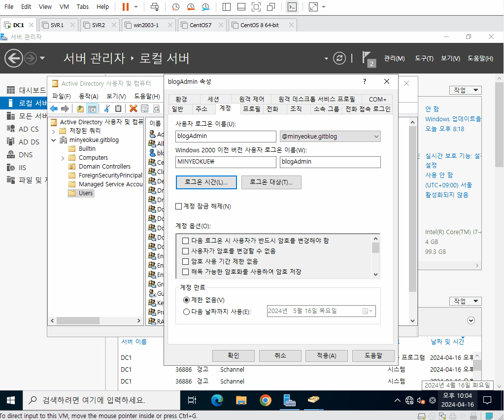Open the @minyeokue.gitblog domain suffix dropdown
504x420 pixels.
[x=376, y=137]
